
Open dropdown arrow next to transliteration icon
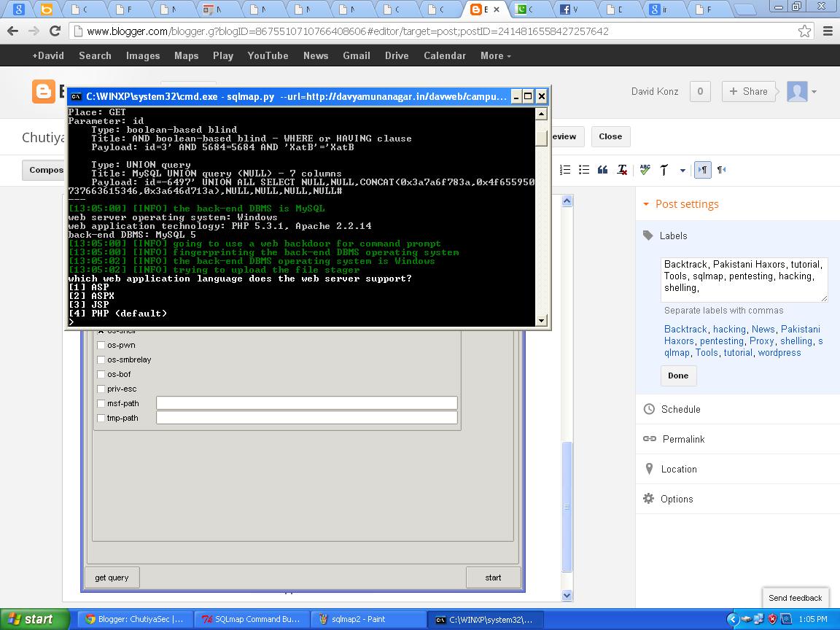pyautogui.click(x=682, y=171)
